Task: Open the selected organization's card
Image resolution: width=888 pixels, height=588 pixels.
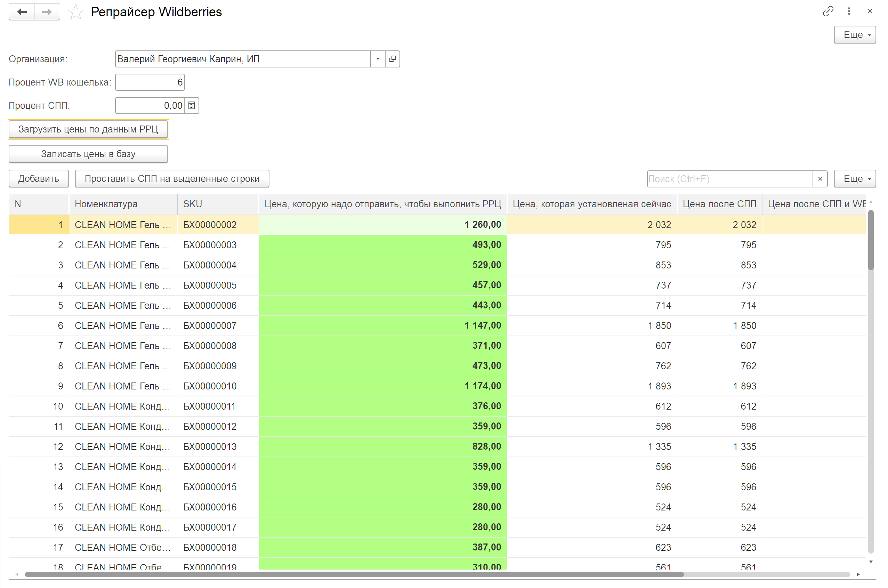Action: tap(393, 59)
